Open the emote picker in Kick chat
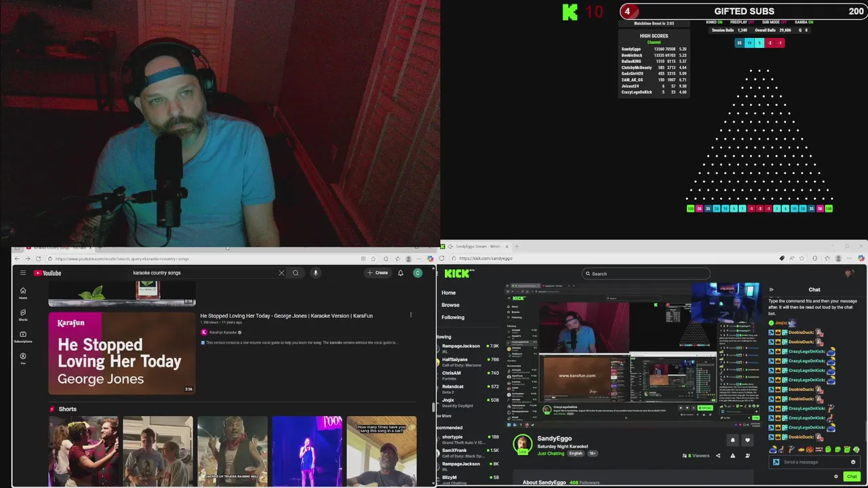Image resolution: width=868 pixels, height=488 pixels. pyautogui.click(x=853, y=462)
